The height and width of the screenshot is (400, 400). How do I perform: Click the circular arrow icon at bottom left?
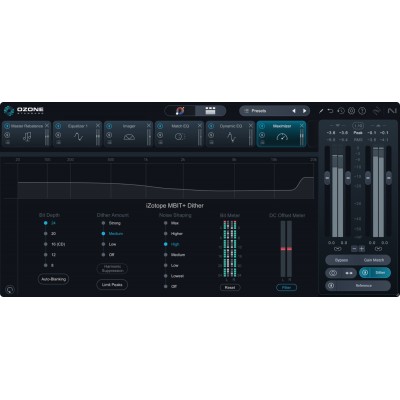coord(11,290)
